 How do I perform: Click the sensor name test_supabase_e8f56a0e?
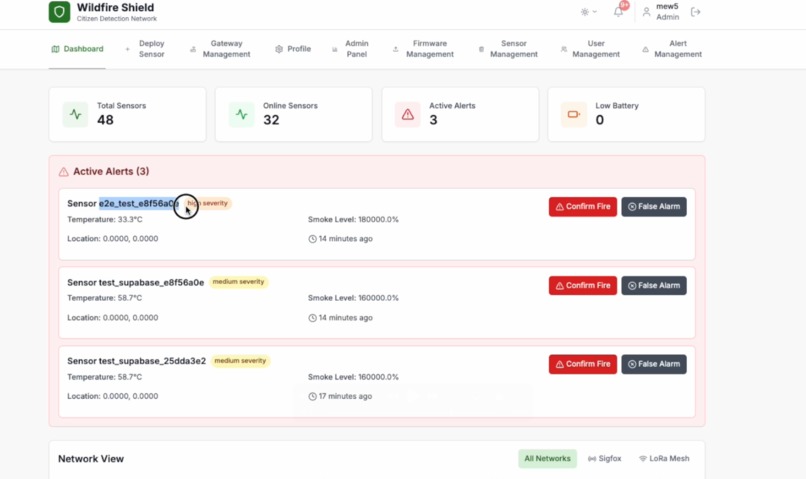coord(151,283)
